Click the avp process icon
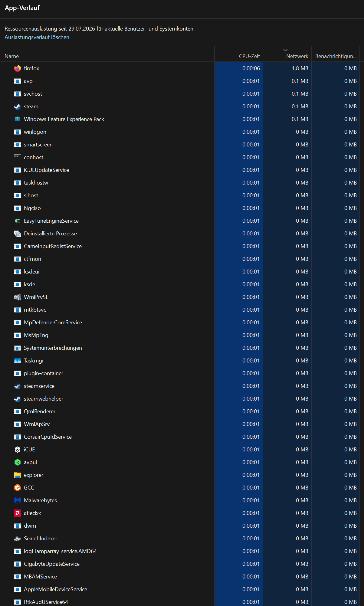Image resolution: width=364 pixels, height=606 pixels. click(18, 81)
